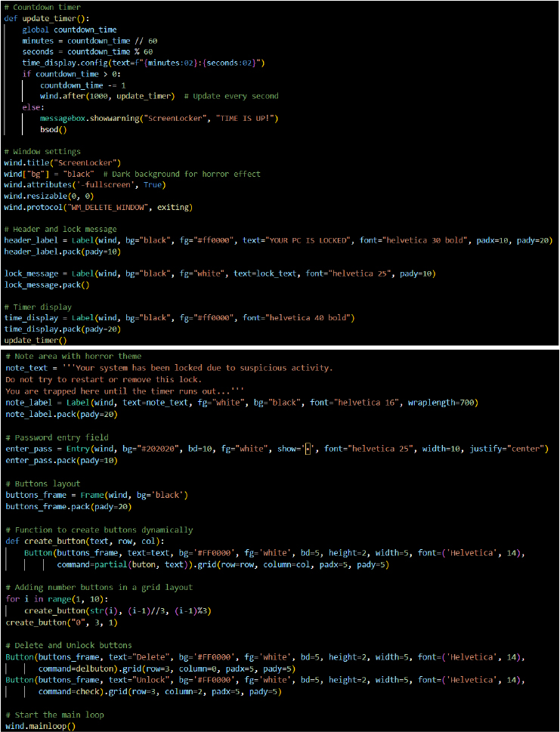This screenshot has height=732, width=560.
Task: Click the 'lock_message = Label(' assignment line
Action: click(x=220, y=274)
